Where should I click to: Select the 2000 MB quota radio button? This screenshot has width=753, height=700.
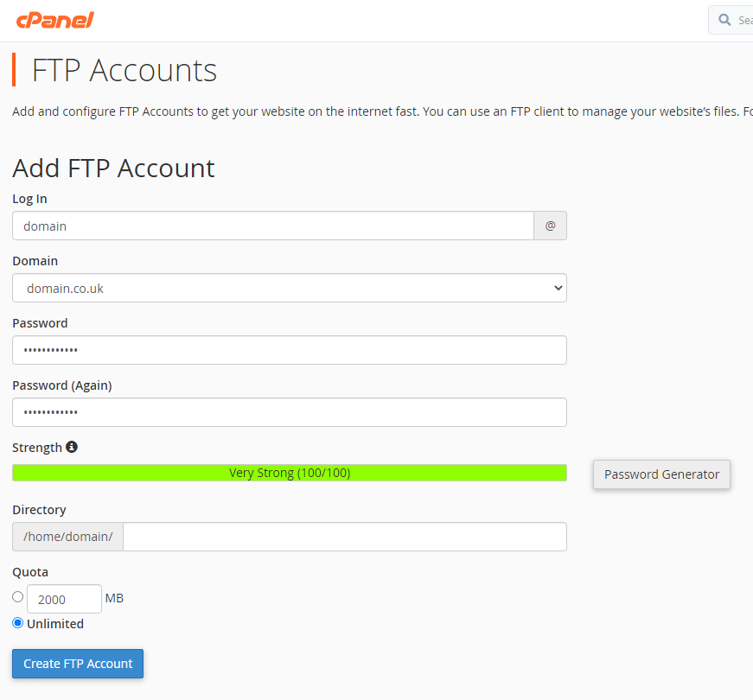[17, 596]
